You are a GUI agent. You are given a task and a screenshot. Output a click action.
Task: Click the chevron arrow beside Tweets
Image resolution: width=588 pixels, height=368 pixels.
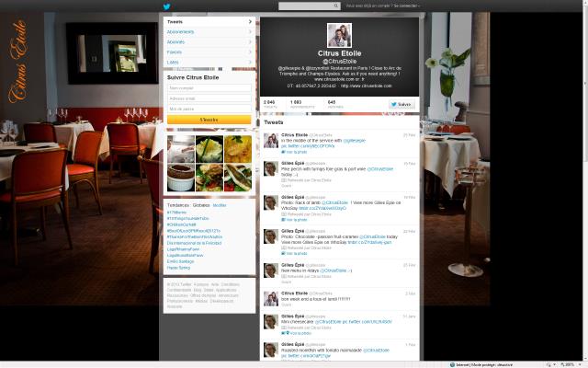pyautogui.click(x=250, y=22)
